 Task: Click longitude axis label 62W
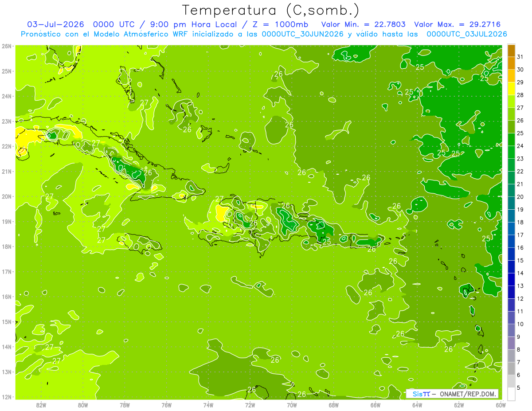[x=459, y=405]
